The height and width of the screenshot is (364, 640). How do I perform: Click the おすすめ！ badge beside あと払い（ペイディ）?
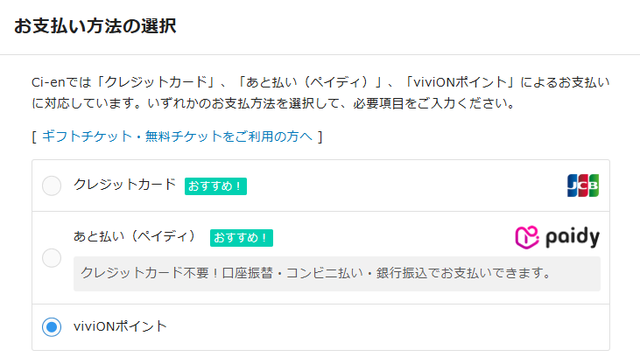tap(241, 237)
